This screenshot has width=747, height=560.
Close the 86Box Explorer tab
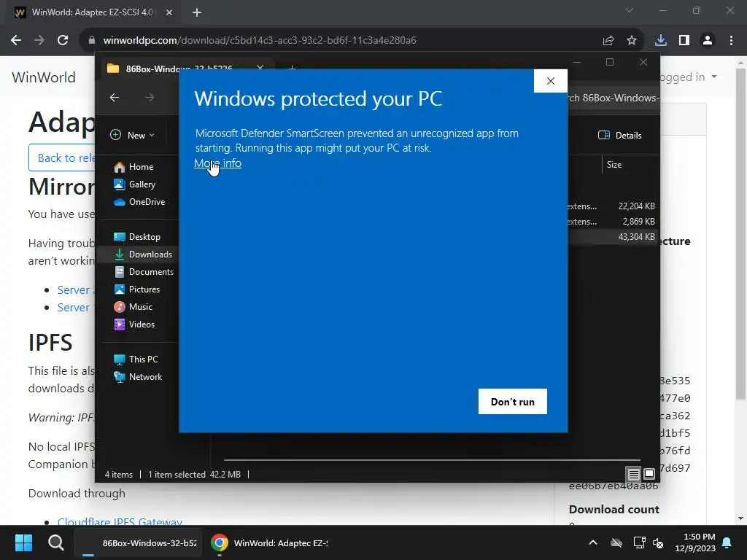coord(260,68)
